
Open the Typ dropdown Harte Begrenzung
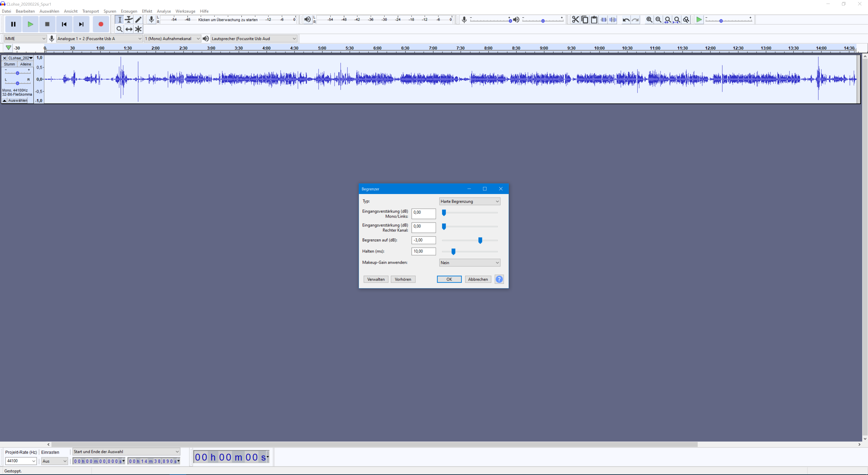point(469,201)
